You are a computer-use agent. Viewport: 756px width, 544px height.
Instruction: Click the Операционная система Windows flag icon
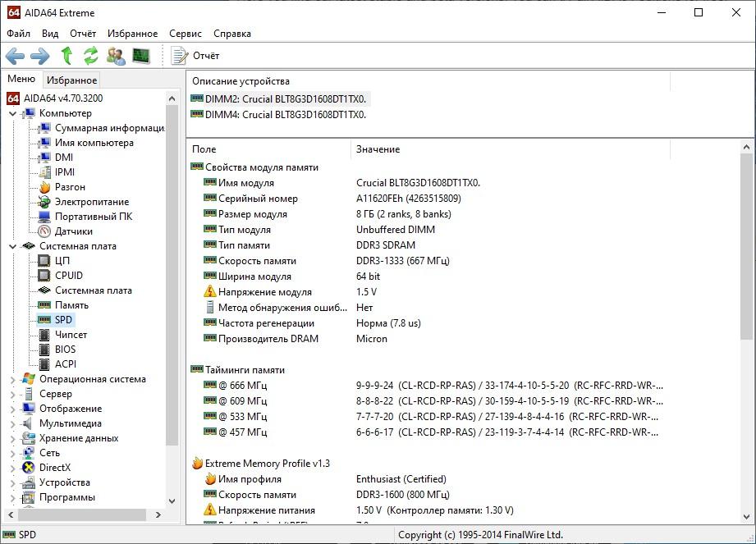coord(29,379)
